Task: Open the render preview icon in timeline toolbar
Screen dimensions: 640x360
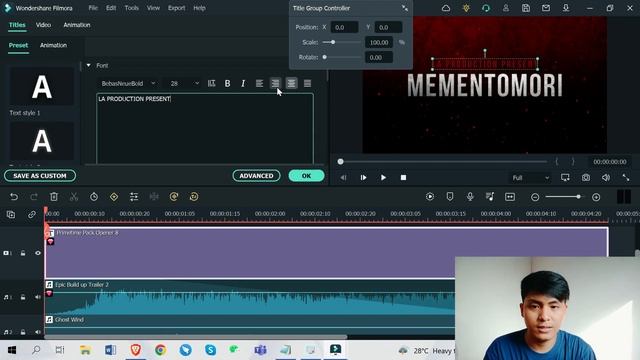Action: pyautogui.click(x=430, y=197)
